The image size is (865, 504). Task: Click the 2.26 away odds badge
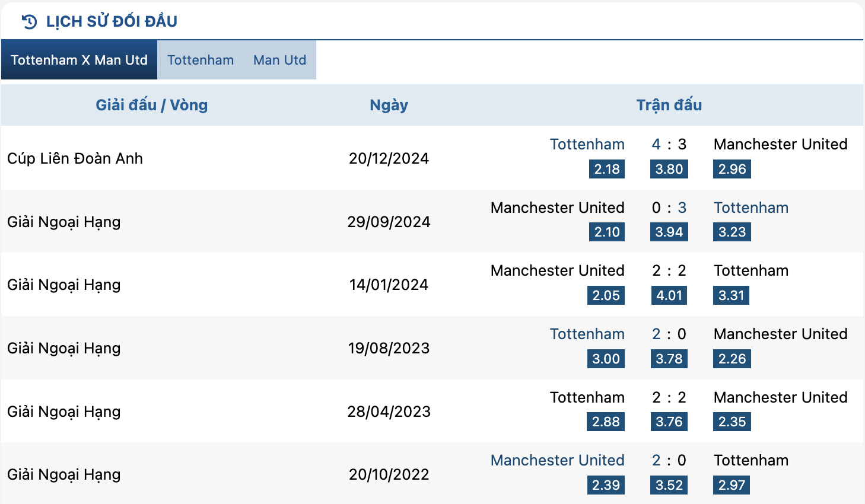(x=732, y=359)
